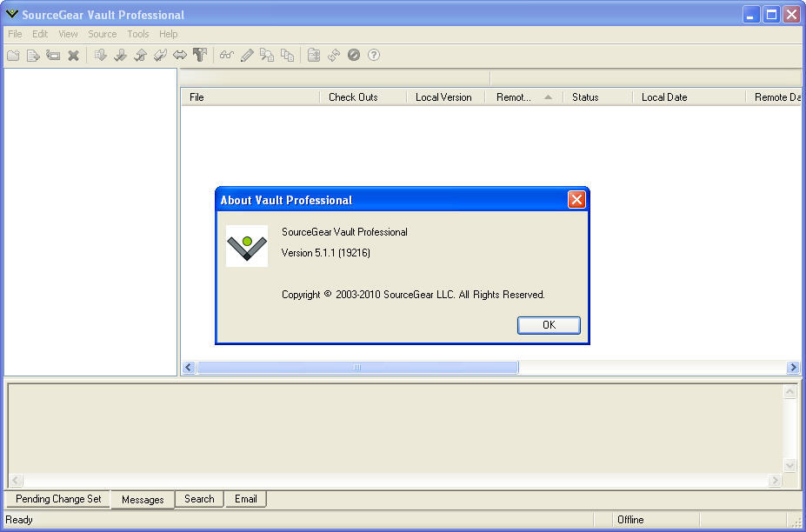Image resolution: width=806 pixels, height=532 pixels.
Task: Click messages pane scroll down arrow
Action: [x=790, y=466]
